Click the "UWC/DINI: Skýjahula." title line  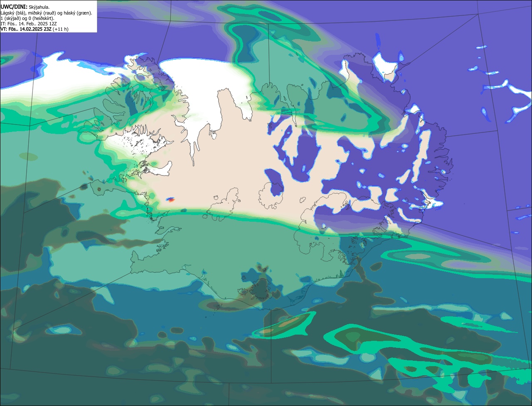(25, 7)
